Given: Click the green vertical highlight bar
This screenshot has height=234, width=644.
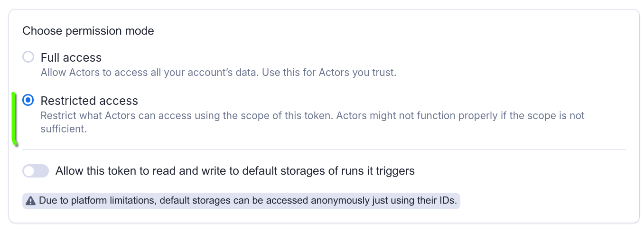Looking at the screenshot, I should [14, 119].
